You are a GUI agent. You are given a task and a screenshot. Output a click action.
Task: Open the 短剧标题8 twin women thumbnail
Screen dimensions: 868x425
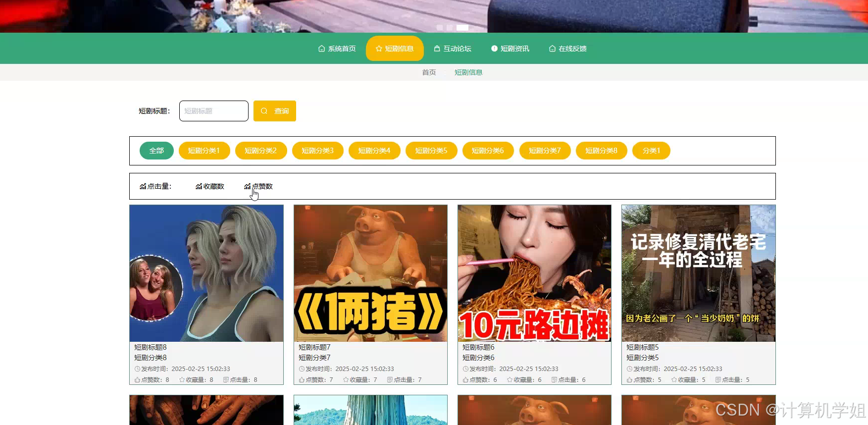(x=206, y=273)
